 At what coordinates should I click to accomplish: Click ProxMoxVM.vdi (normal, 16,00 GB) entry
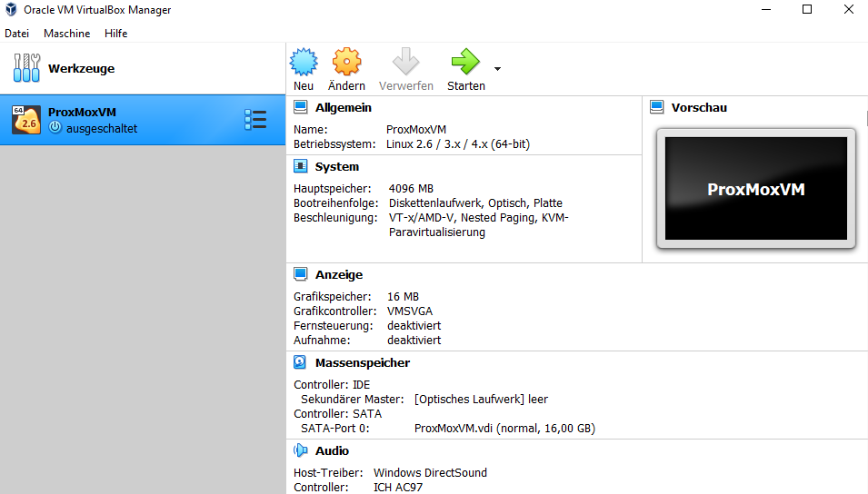pyautogui.click(x=504, y=429)
